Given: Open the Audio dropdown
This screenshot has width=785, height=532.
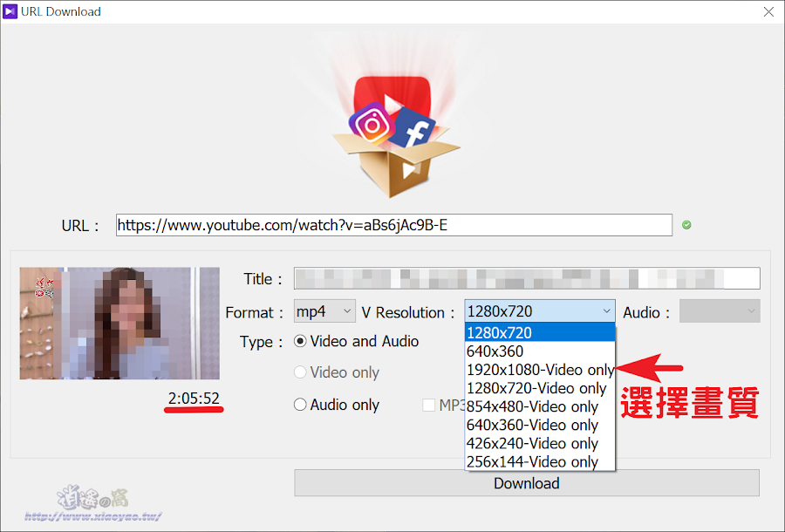Looking at the screenshot, I should [720, 311].
